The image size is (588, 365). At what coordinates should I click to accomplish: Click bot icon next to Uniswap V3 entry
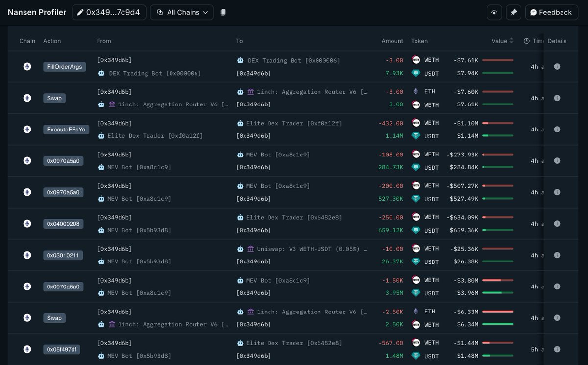240,249
